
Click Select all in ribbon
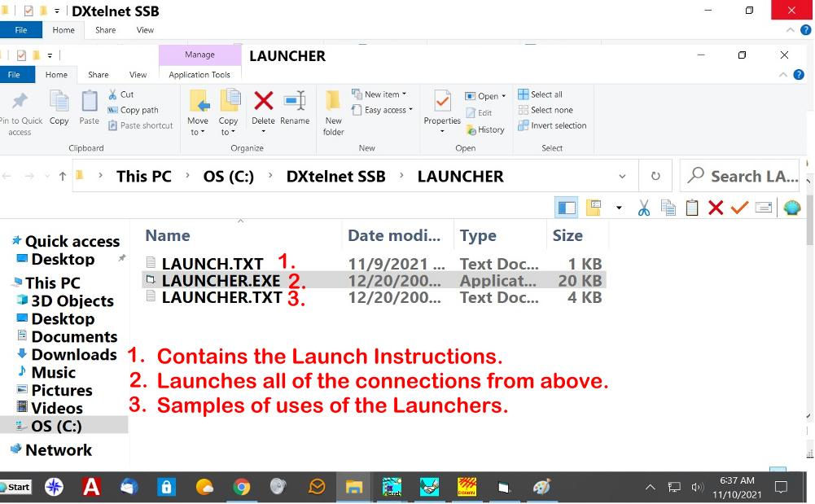(541, 94)
